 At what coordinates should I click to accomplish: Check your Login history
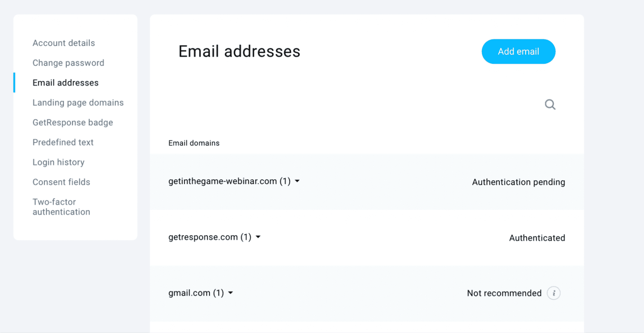(x=58, y=162)
